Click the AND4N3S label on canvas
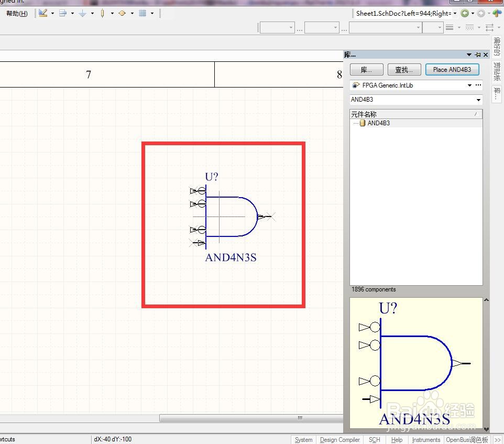 point(231,258)
